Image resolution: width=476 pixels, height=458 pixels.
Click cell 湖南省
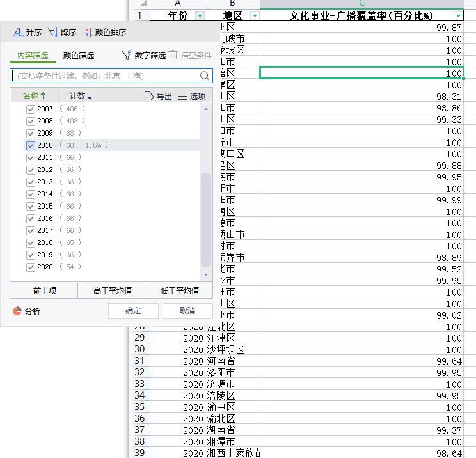pyautogui.click(x=232, y=430)
